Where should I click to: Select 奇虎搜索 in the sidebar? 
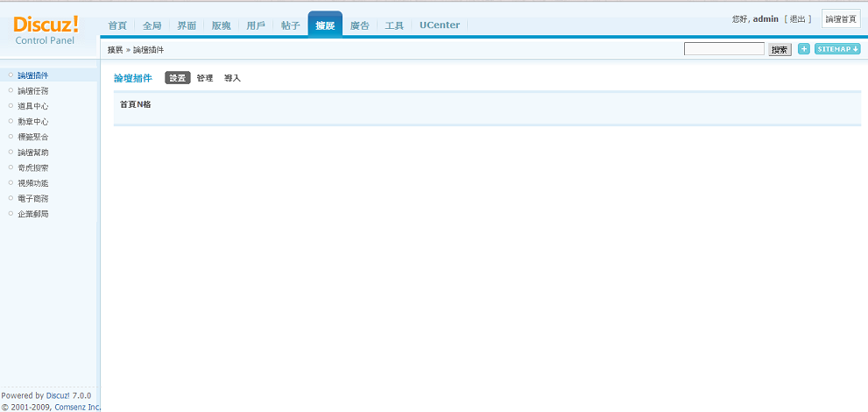(x=33, y=167)
